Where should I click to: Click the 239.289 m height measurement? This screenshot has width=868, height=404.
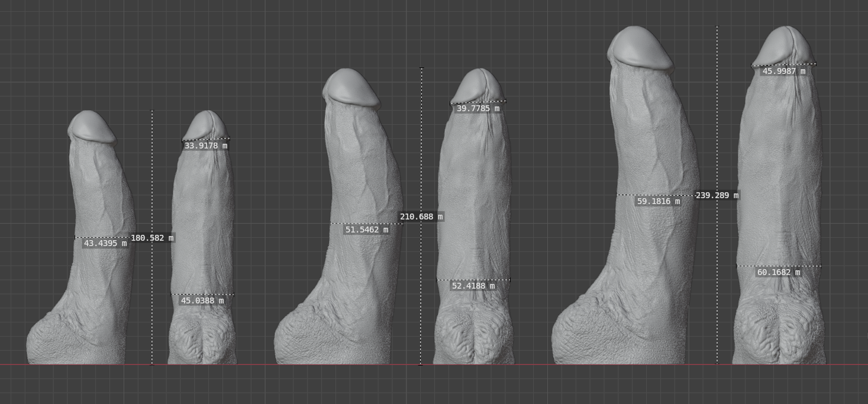pyautogui.click(x=717, y=195)
